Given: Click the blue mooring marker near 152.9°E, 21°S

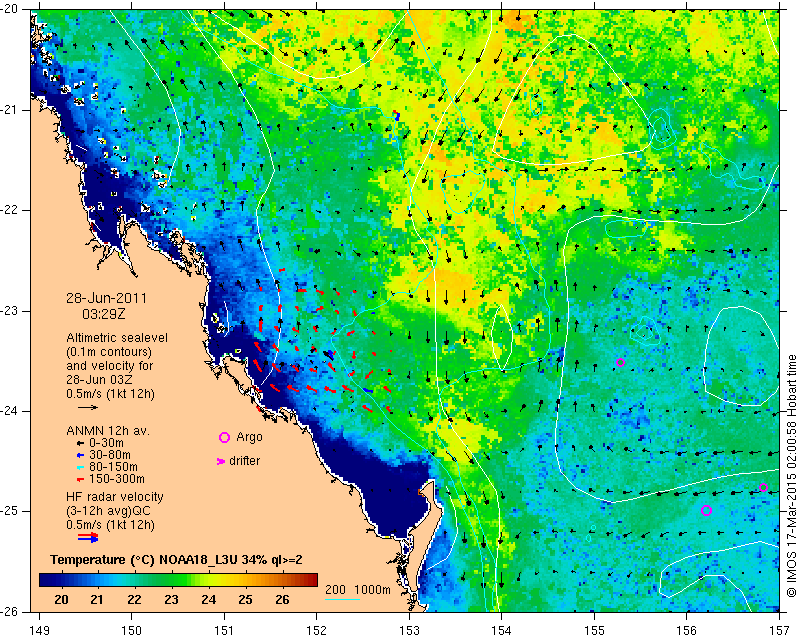Looking at the screenshot, I should point(397,115).
